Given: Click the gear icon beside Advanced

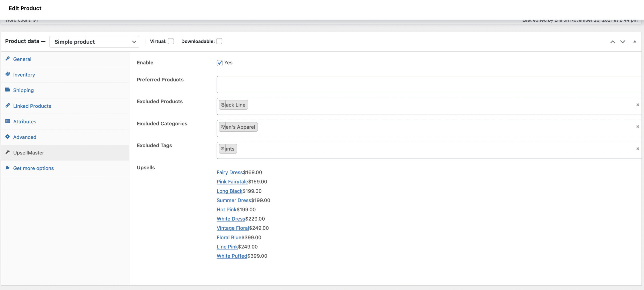Looking at the screenshot, I should (x=8, y=137).
